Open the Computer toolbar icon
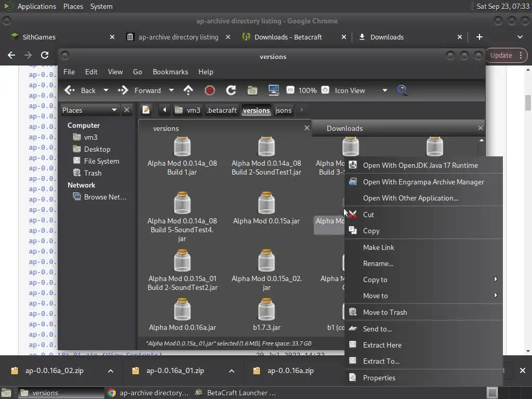Screen dimensions: 532x399 click(x=273, y=90)
